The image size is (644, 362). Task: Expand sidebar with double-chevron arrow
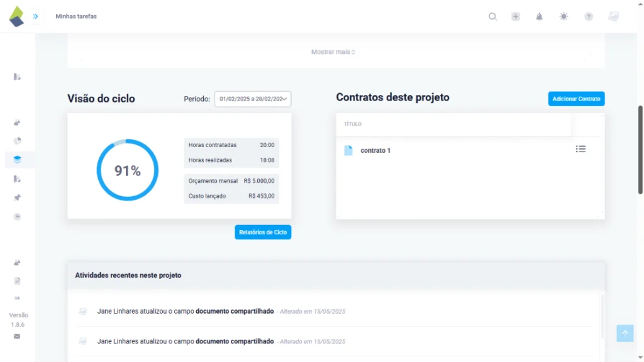point(35,16)
